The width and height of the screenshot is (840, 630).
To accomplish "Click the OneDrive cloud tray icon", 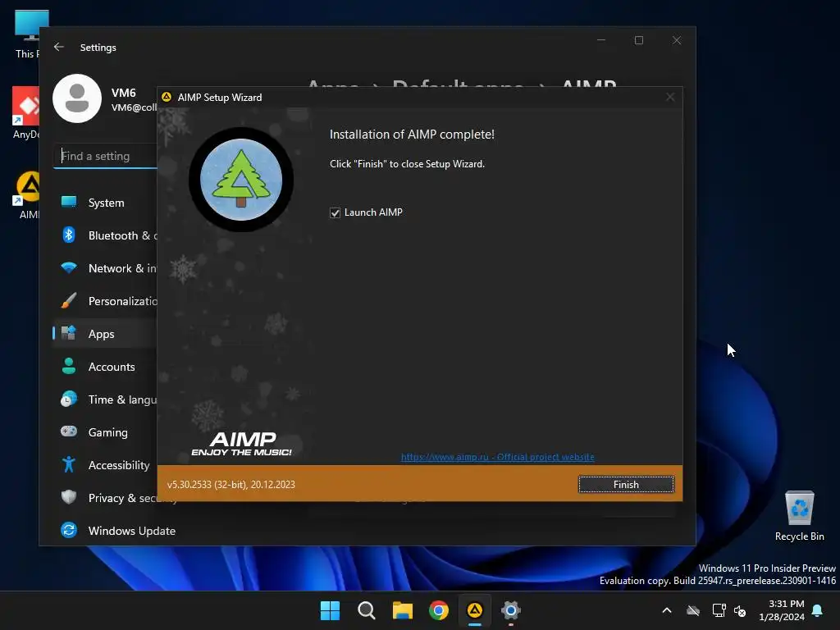I will point(693,610).
